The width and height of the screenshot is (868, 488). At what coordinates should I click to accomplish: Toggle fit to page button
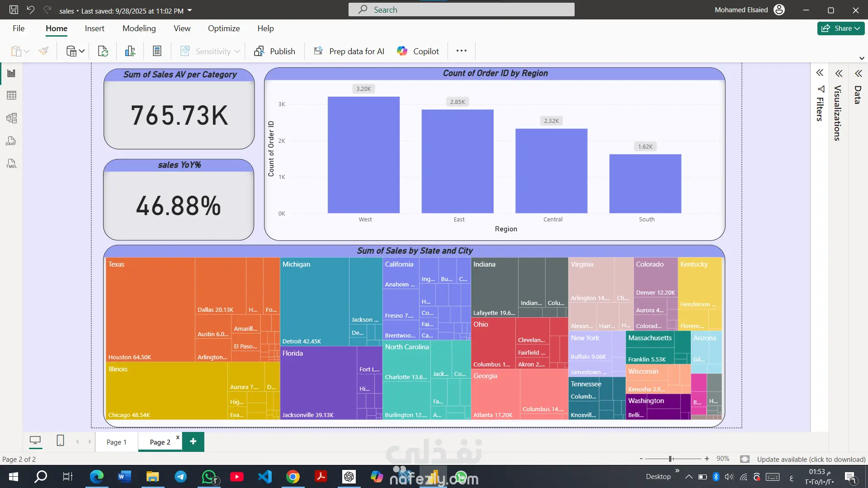coord(745,459)
